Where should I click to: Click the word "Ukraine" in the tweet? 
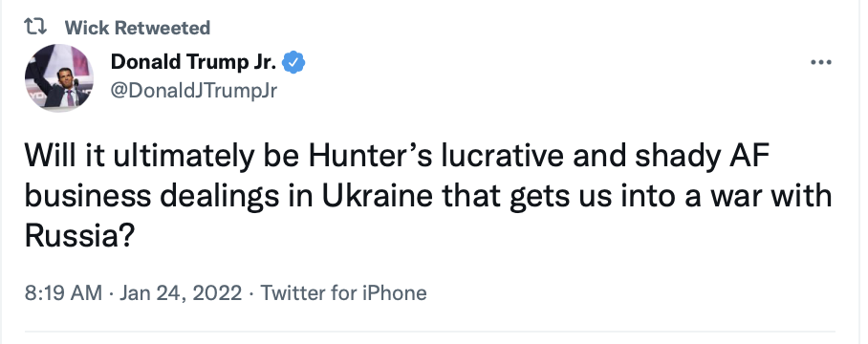pyautogui.click(x=377, y=196)
